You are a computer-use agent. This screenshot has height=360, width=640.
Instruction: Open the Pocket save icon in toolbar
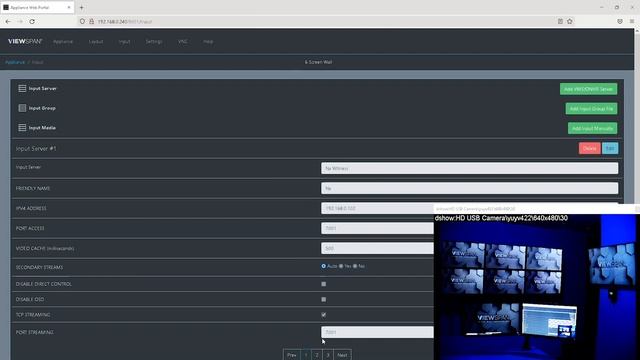[620, 21]
